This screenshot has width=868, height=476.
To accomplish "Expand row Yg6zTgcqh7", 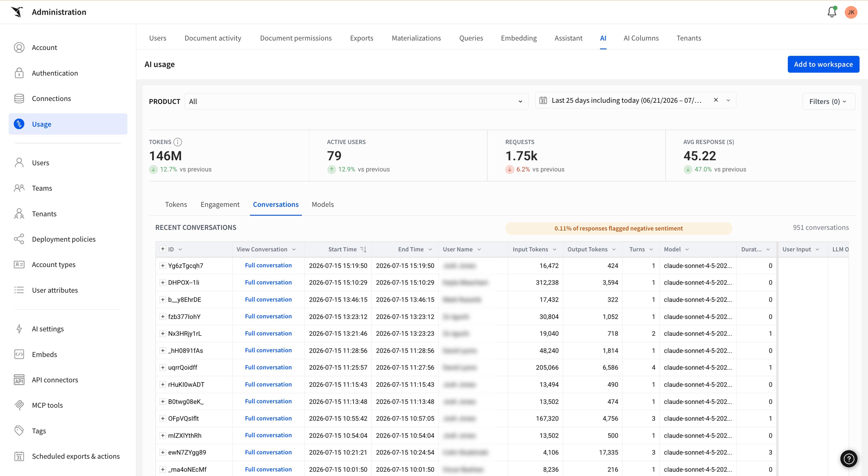I will pos(163,266).
